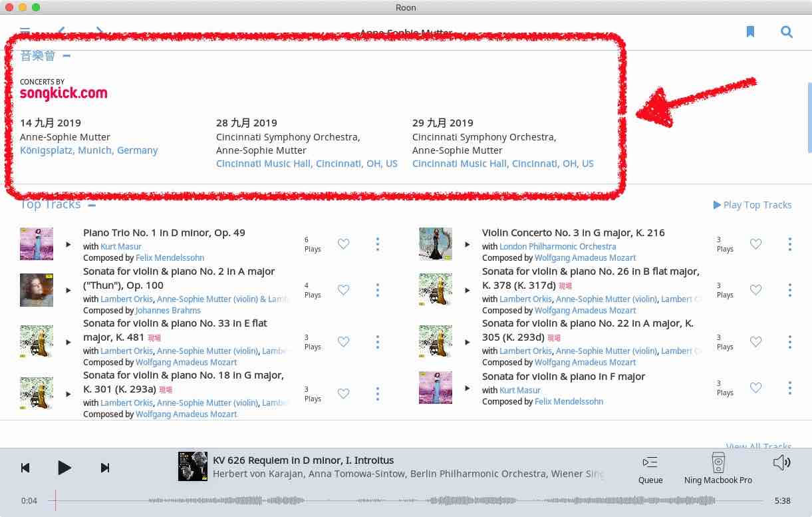The height and width of the screenshot is (517, 812).
Task: Toggle heart for Sonata No. 26 in B flat
Action: (755, 290)
